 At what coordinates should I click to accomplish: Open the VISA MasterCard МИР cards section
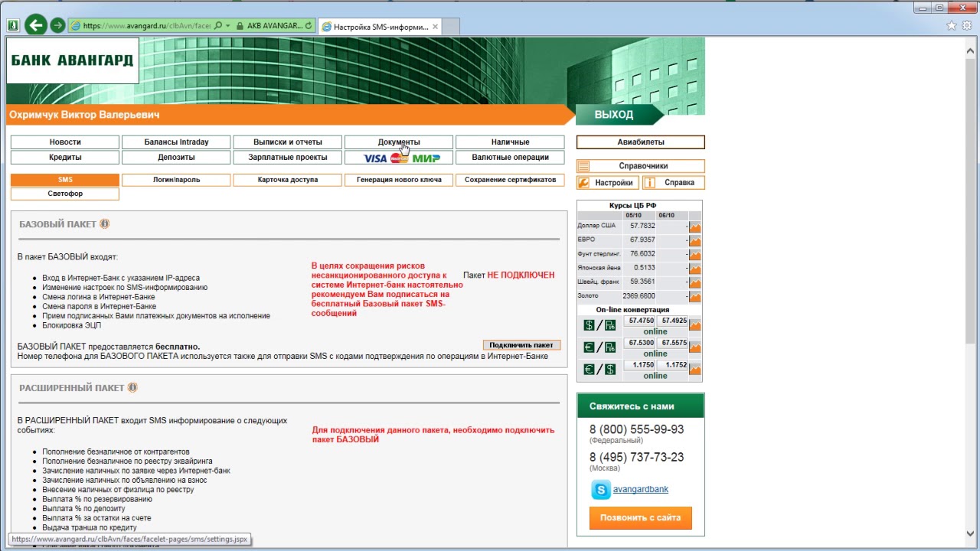pyautogui.click(x=399, y=158)
